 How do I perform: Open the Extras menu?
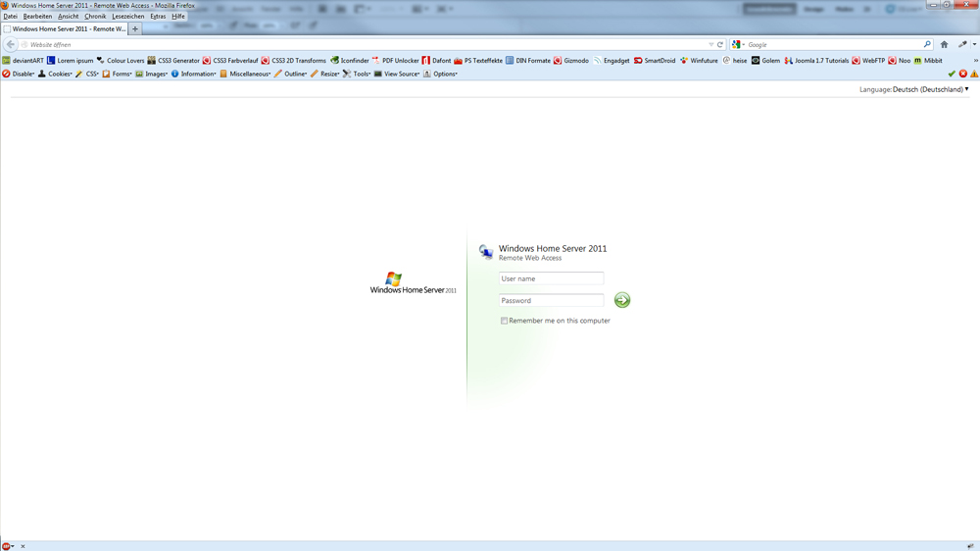click(158, 17)
